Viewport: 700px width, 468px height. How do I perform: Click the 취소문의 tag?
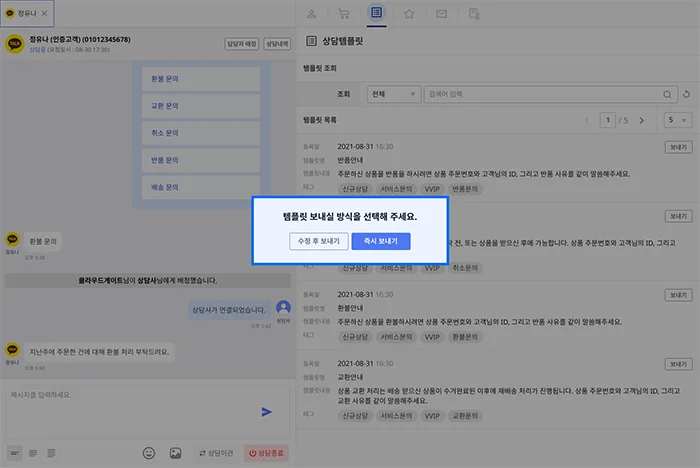pos(465,268)
